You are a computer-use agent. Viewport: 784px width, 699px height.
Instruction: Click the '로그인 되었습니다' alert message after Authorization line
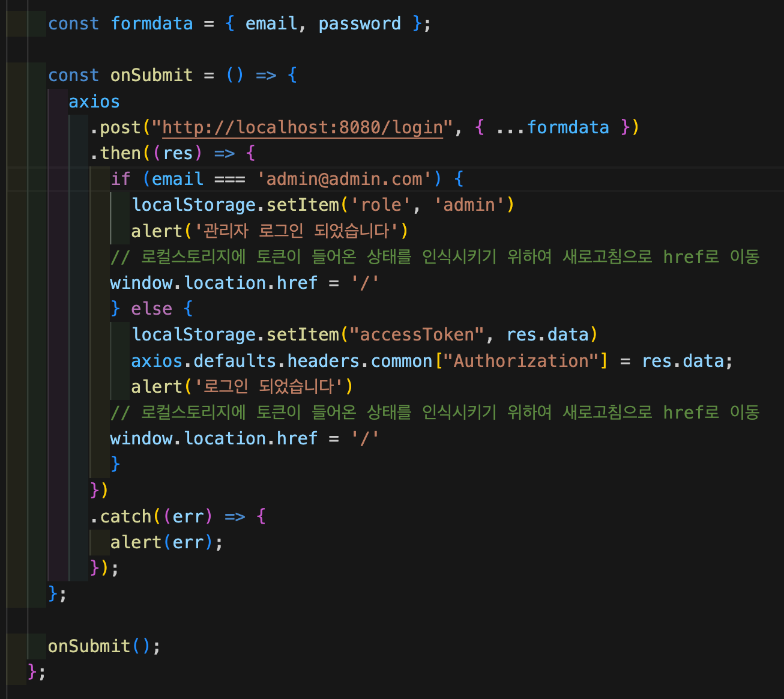click(x=269, y=386)
